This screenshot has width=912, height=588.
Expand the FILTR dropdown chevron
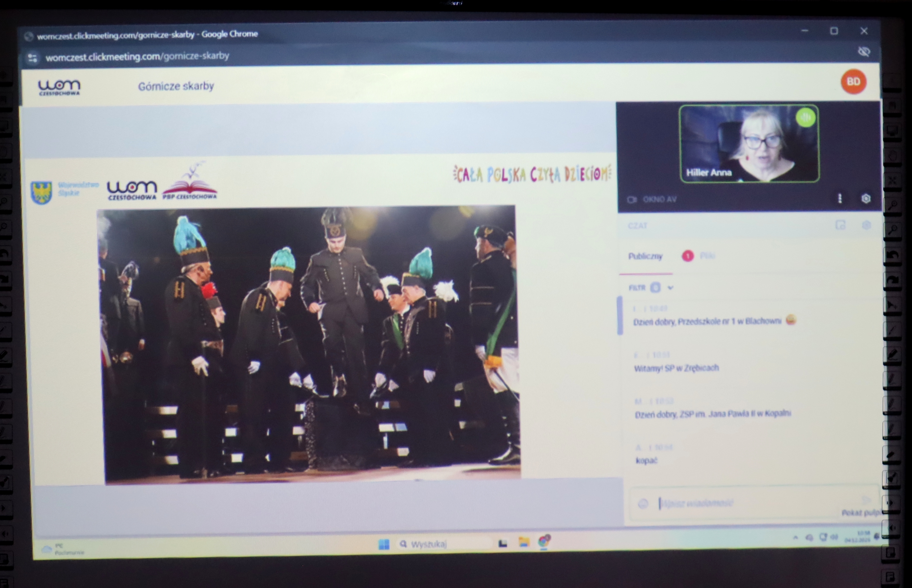(670, 288)
